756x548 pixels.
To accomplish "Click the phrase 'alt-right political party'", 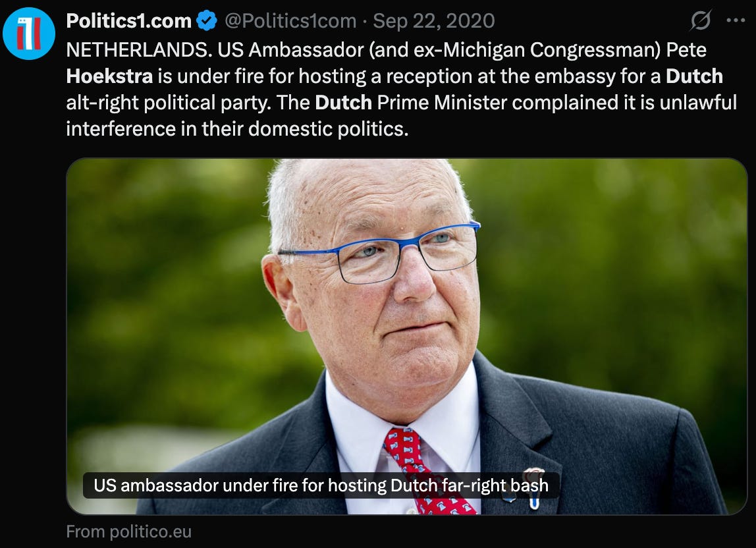I will click(x=169, y=103).
